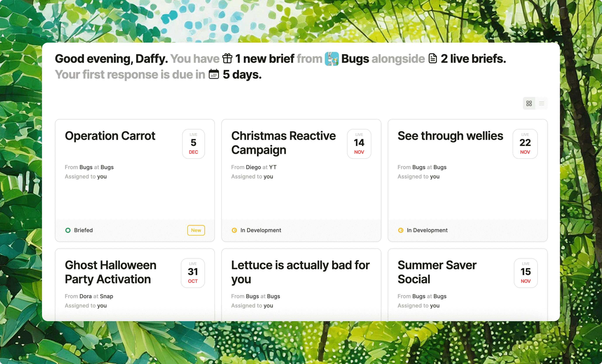This screenshot has height=364, width=602.
Task: Click the document icon beside live briefs
Action: (433, 59)
